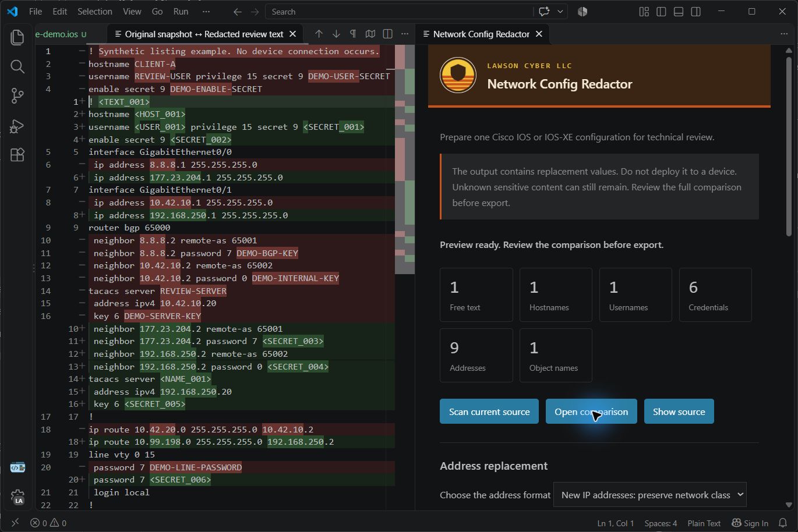Open the Copilot chat icon in title bar
The height and width of the screenshot is (532, 798).
pyautogui.click(x=545, y=12)
